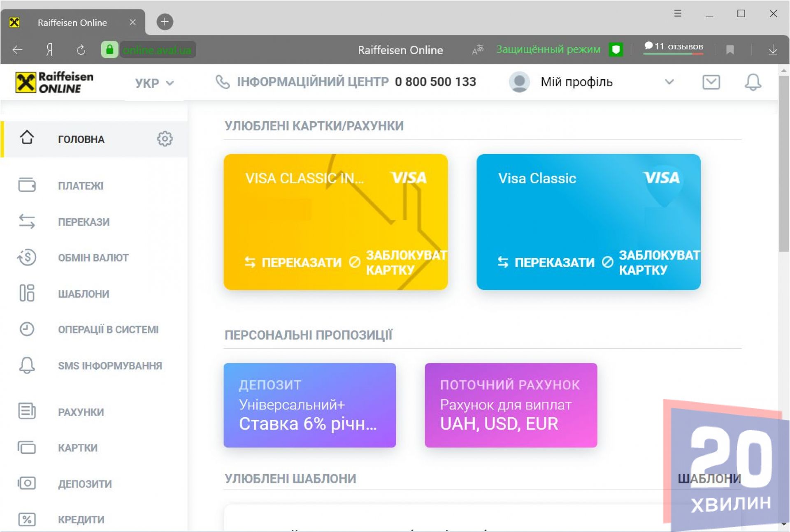Open browser downloads arrow icon

(x=773, y=50)
